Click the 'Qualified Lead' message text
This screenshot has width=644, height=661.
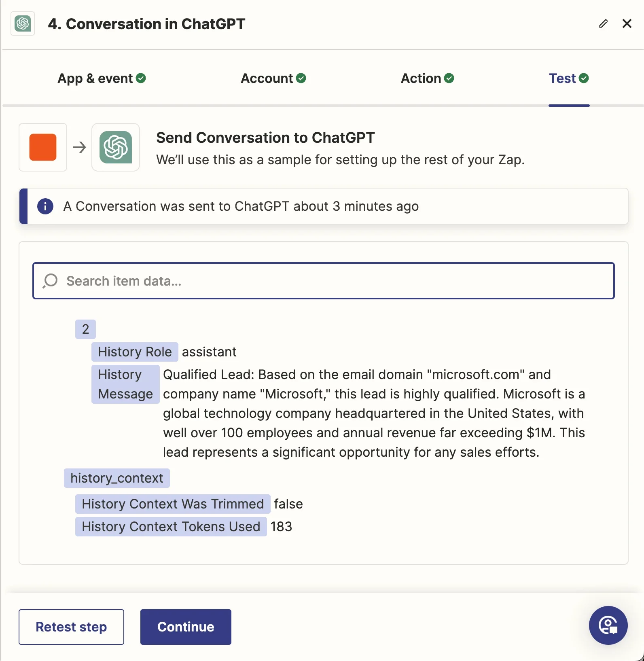[x=374, y=413]
